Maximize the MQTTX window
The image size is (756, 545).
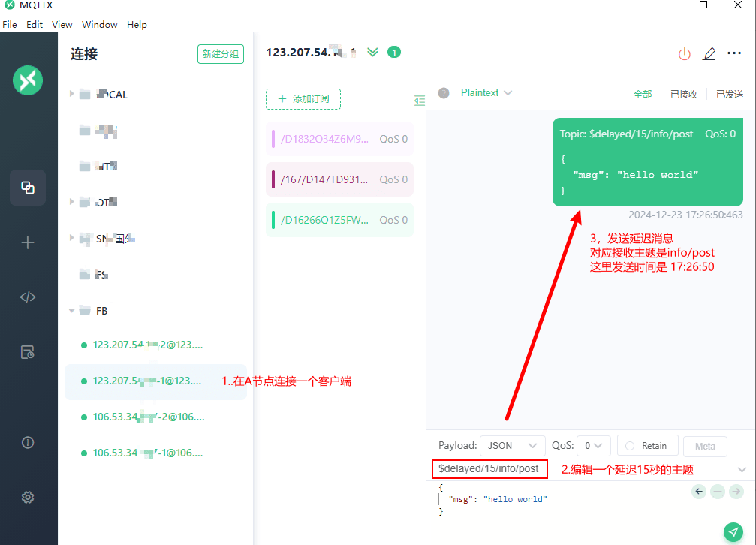pos(703,5)
